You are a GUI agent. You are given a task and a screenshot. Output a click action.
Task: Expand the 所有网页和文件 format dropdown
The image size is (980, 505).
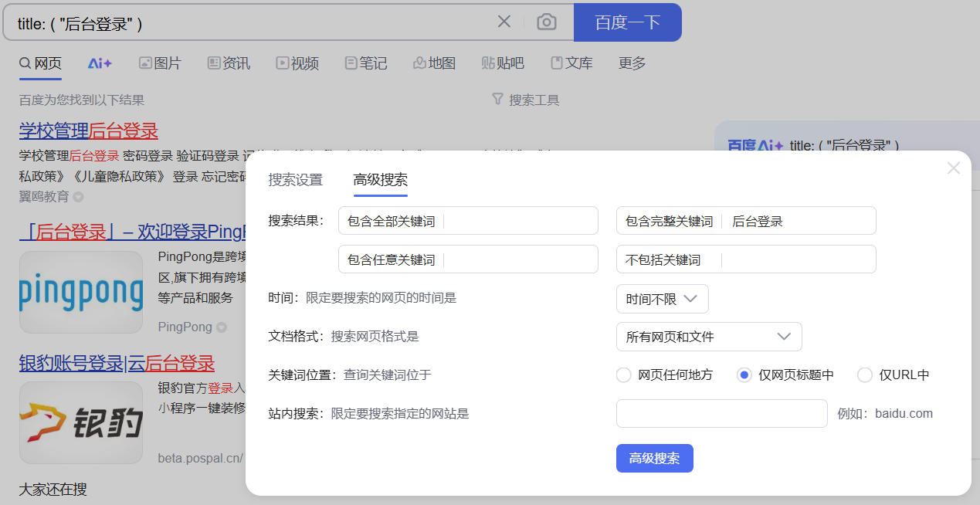[x=708, y=337]
